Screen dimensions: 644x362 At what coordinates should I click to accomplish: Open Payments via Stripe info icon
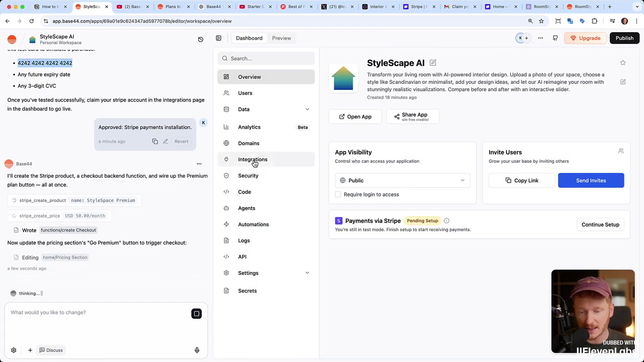coord(446,221)
